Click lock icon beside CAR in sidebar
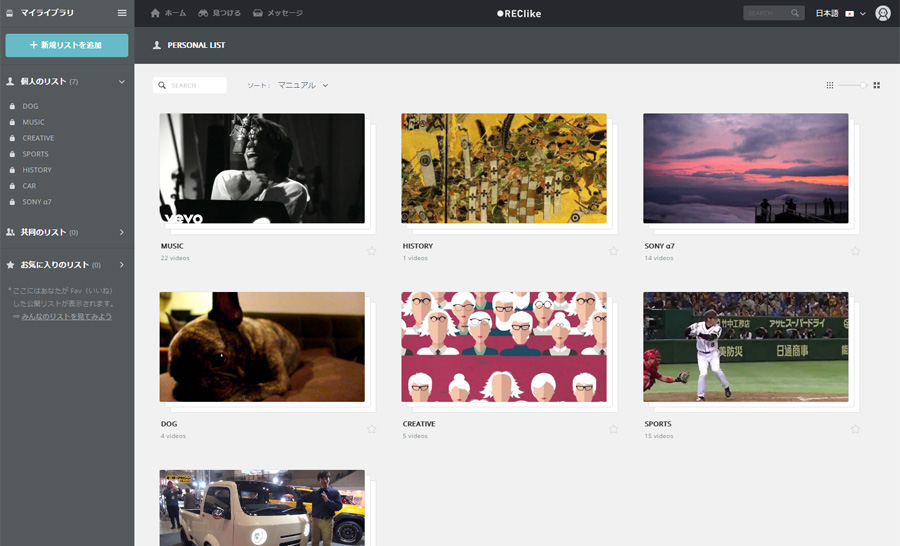The image size is (900, 546). tap(12, 186)
